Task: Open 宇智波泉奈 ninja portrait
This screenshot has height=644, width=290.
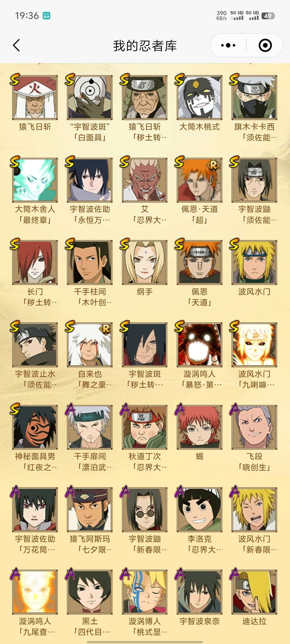Action: 200,592
